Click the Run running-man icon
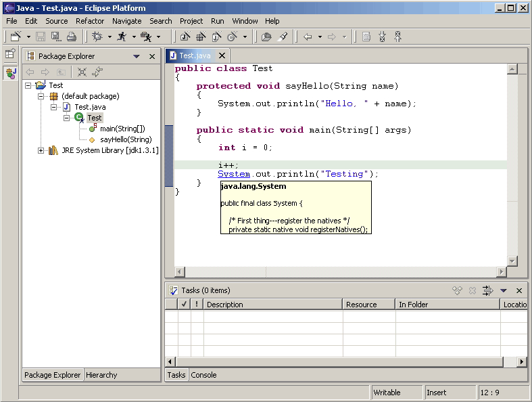 click(122, 37)
